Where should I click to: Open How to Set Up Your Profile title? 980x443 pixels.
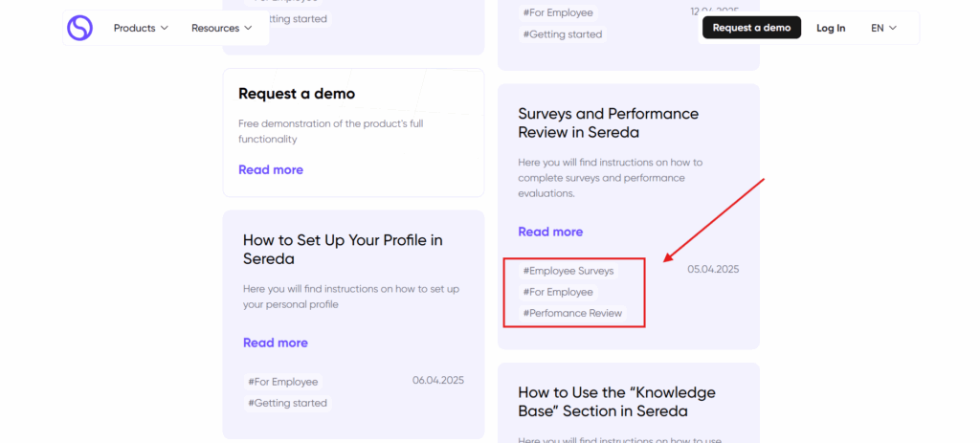click(343, 249)
